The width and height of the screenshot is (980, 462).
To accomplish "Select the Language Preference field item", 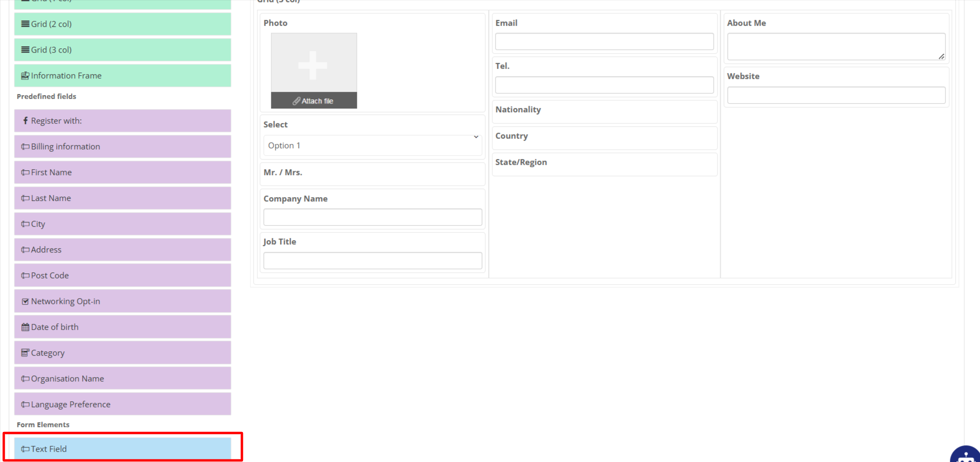I will [x=123, y=405].
